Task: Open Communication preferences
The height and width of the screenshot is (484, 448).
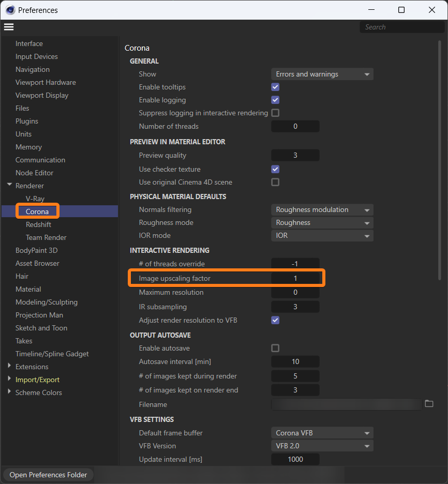Action: tap(40, 160)
